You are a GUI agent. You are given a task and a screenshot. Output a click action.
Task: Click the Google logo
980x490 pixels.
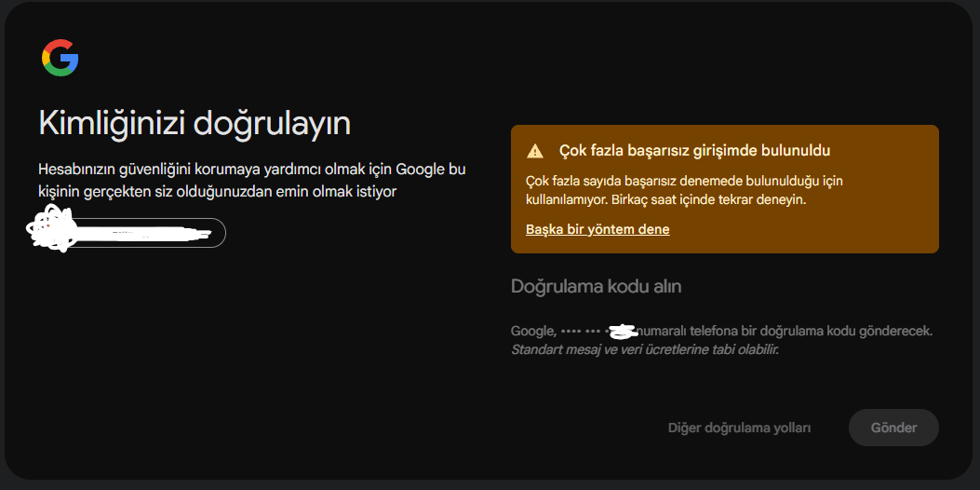click(60, 58)
